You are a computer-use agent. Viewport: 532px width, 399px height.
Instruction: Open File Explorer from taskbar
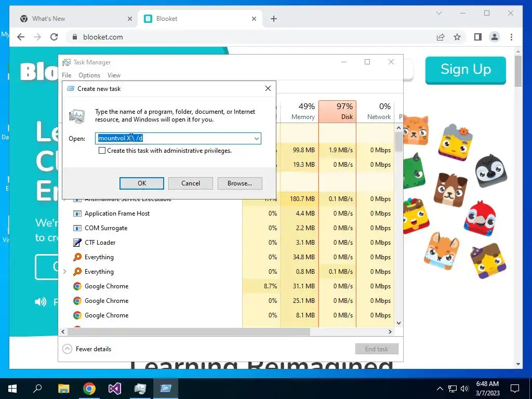pos(63,389)
